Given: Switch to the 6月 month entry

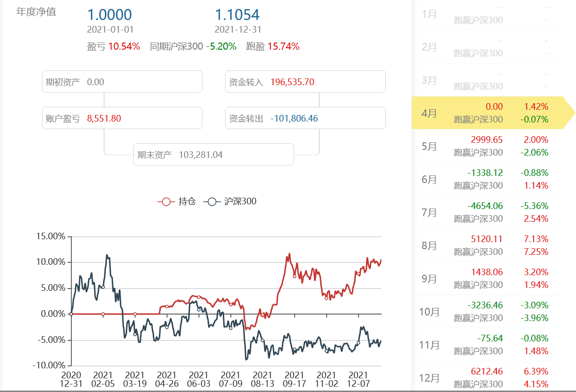Looking at the screenshot, I should point(487,179).
